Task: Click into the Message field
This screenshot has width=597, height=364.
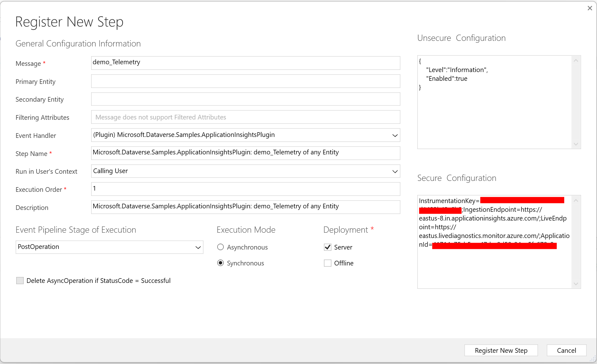Action: (x=245, y=63)
